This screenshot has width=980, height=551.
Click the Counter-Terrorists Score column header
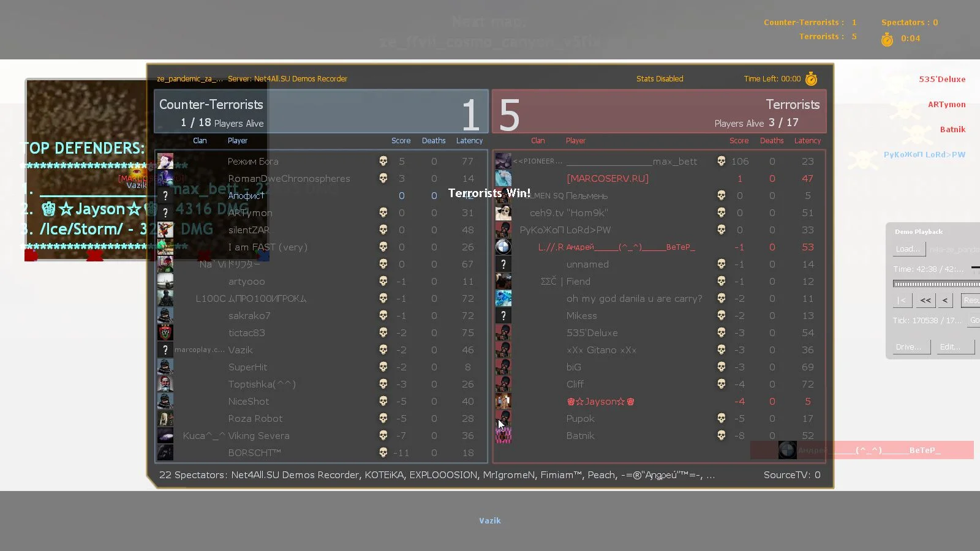[x=401, y=141]
